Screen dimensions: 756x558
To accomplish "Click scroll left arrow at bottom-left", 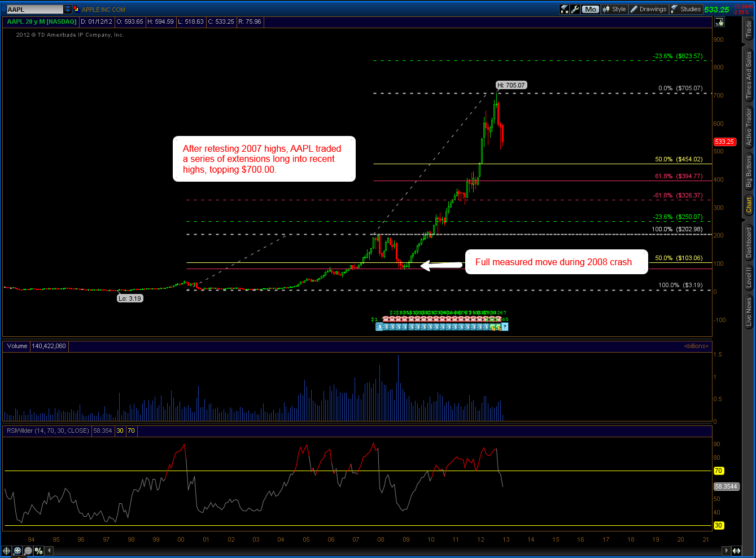I will [49, 551].
